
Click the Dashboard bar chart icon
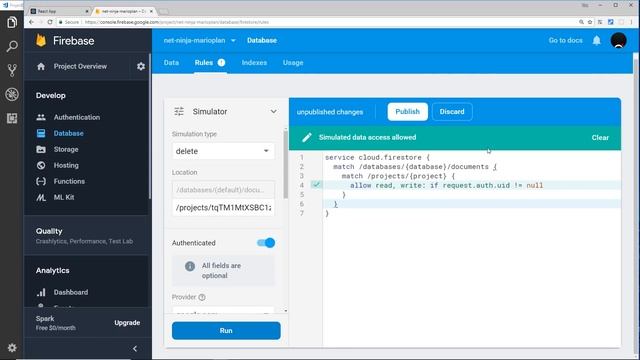coord(41,292)
